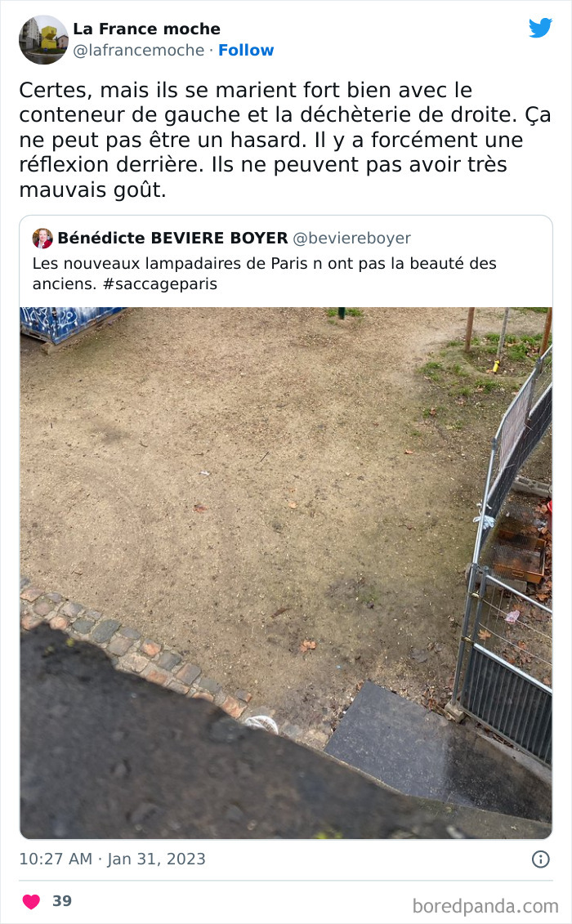Click the quoted tweet text about lampadaires

coord(264,274)
